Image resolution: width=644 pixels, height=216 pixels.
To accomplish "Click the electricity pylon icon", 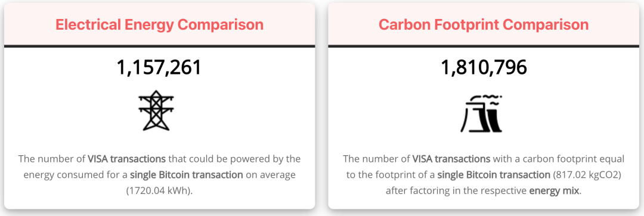I will click(156, 110).
